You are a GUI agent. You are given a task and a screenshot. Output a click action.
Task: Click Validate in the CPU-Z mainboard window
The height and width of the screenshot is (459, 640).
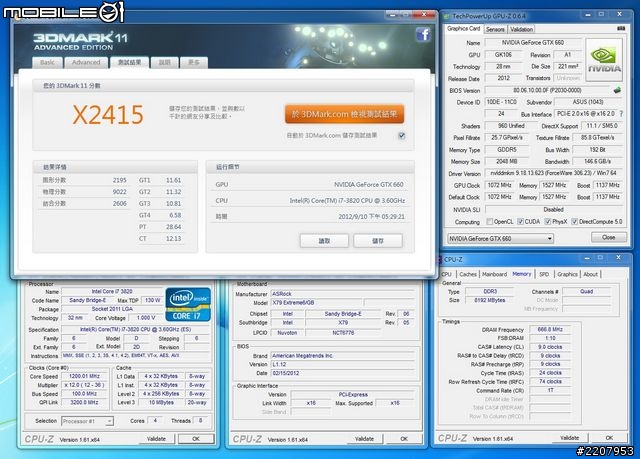point(364,439)
